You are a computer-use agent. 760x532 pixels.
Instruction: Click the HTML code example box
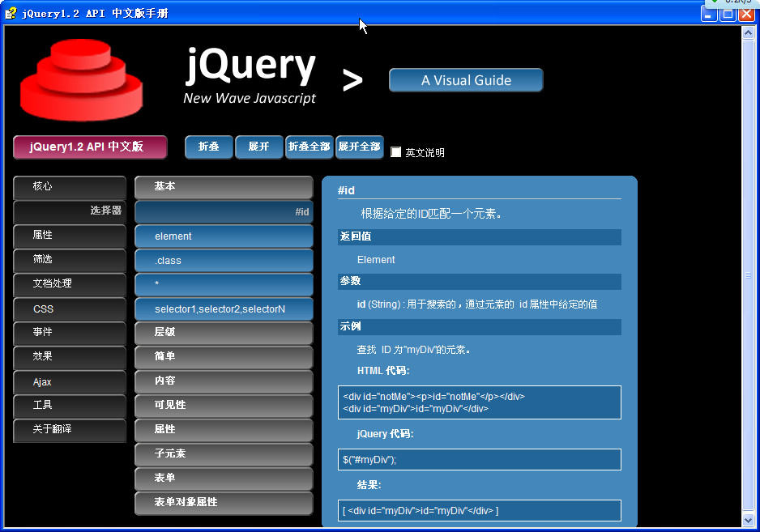[x=480, y=402]
